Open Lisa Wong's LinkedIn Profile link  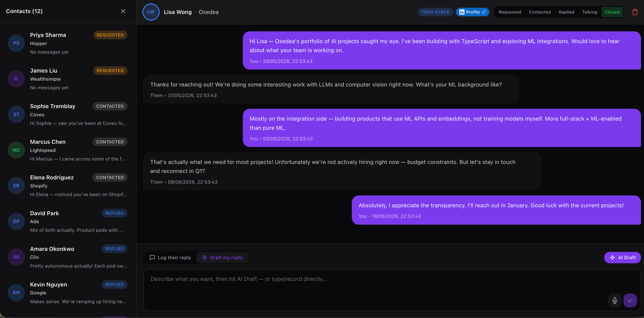tap(472, 12)
